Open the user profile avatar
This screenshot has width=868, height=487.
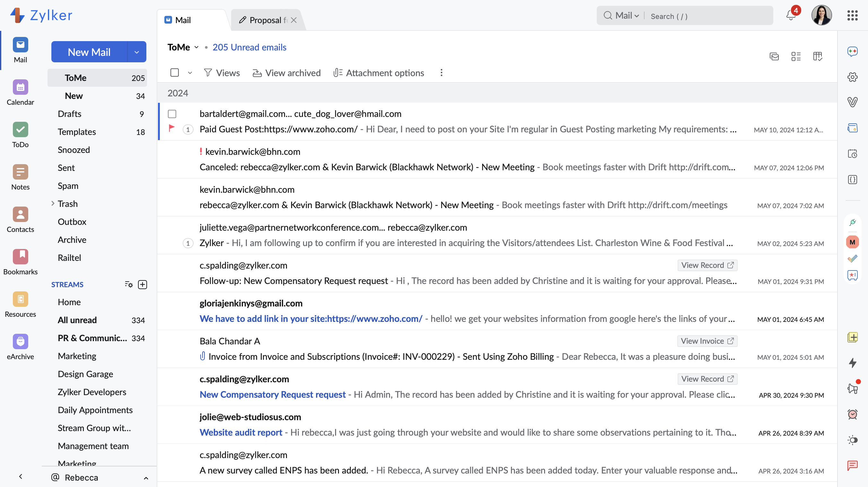click(821, 15)
